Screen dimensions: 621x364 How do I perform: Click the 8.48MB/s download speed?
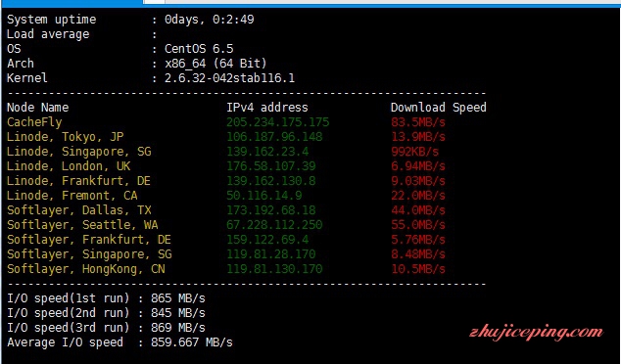coord(418,254)
